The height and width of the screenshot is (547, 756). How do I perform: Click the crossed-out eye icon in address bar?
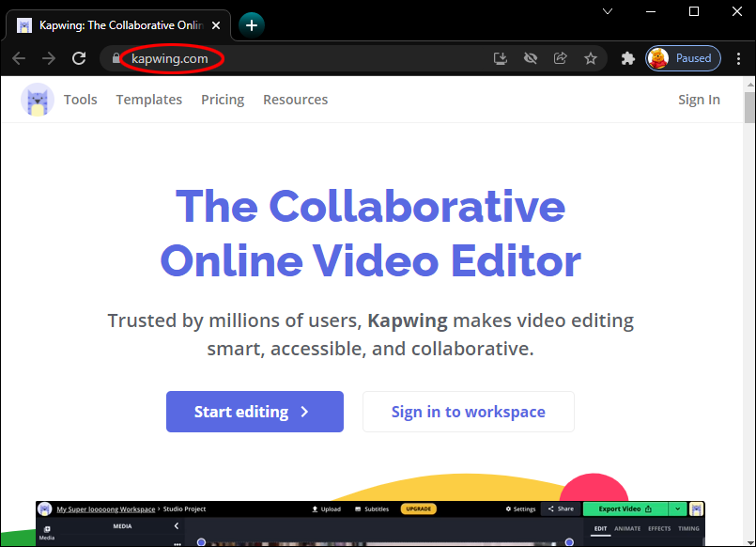coord(531,58)
